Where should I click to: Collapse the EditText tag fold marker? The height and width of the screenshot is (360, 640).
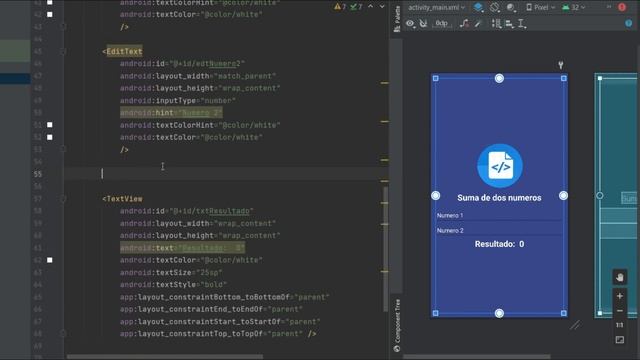pos(63,51)
